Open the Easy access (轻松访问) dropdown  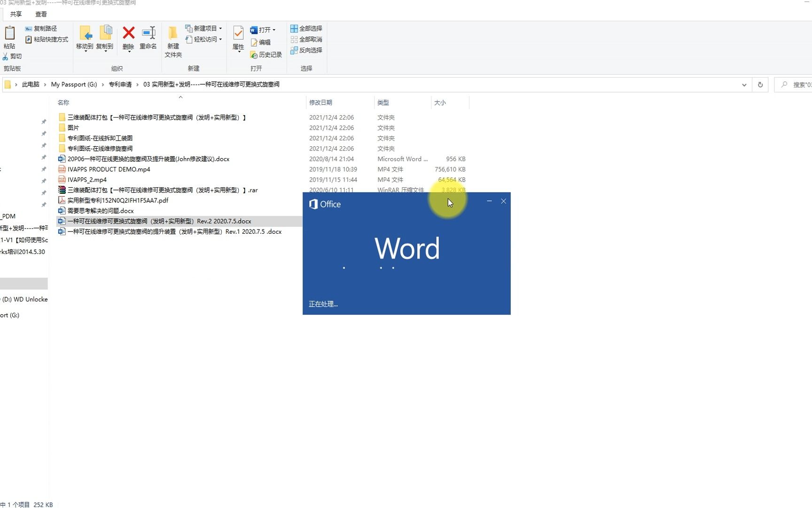203,40
